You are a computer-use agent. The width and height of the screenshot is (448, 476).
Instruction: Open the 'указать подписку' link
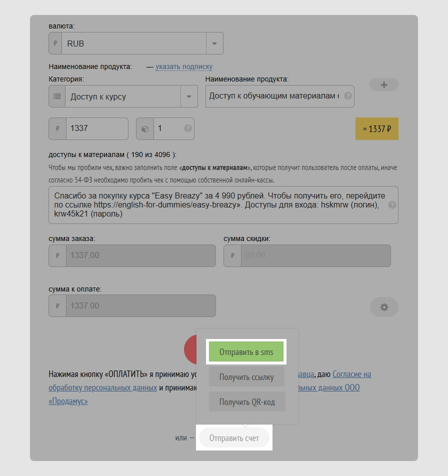click(x=183, y=66)
